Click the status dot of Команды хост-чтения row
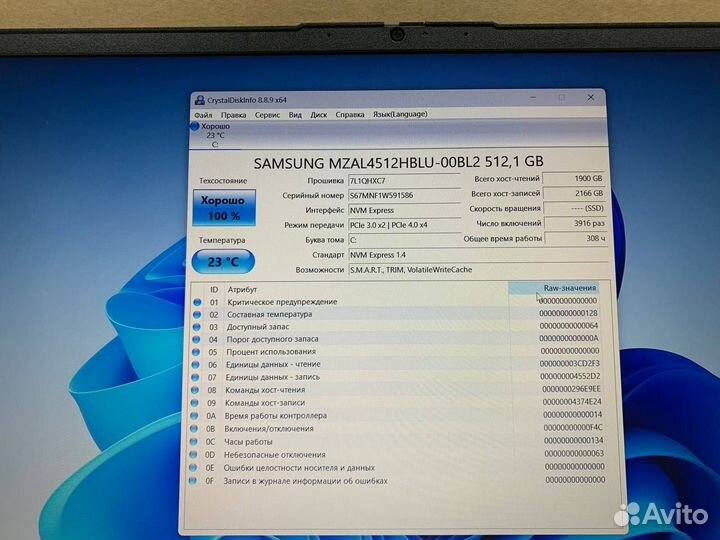This screenshot has height=540, width=720. tap(195, 390)
